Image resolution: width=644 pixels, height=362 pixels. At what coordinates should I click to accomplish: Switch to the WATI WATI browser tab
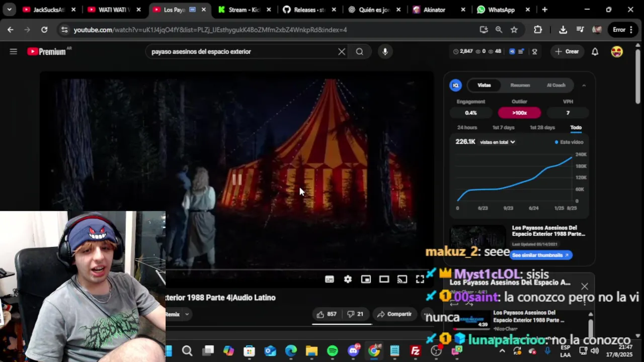click(114, 10)
